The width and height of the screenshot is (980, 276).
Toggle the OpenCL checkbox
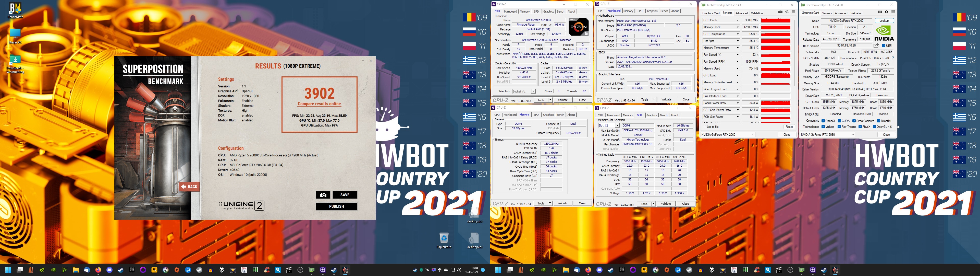823,121
